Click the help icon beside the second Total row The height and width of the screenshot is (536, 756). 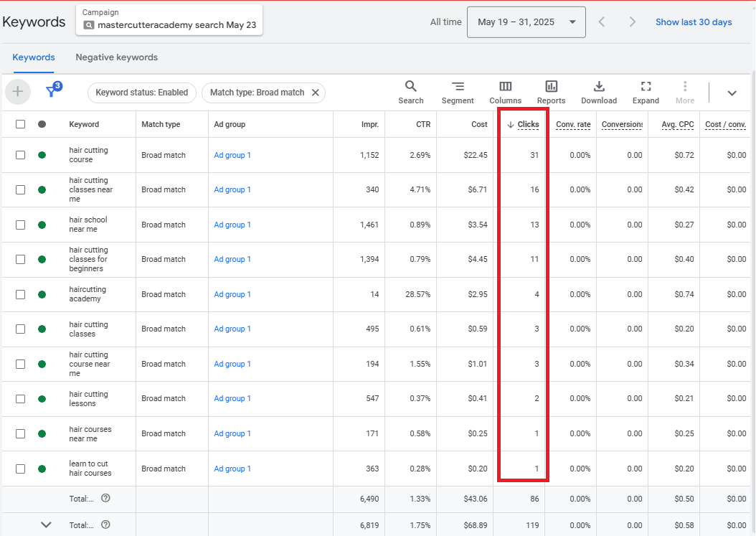pos(105,525)
